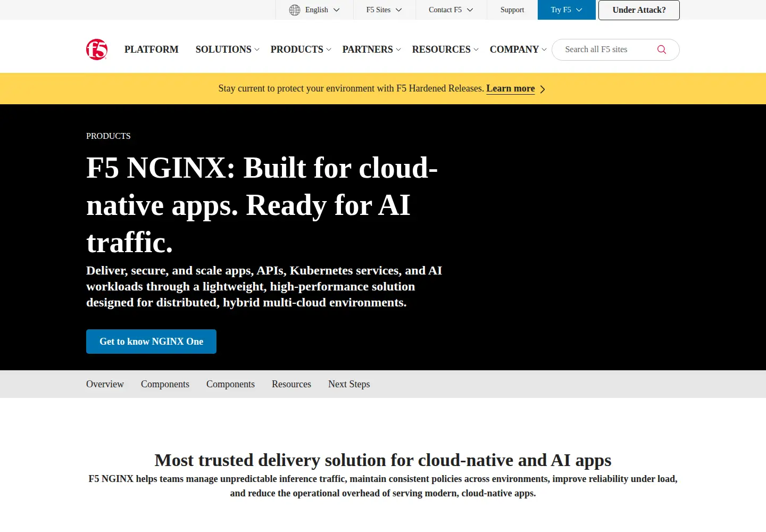766x532 pixels.
Task: Click the F5 red logo
Action: [97, 49]
